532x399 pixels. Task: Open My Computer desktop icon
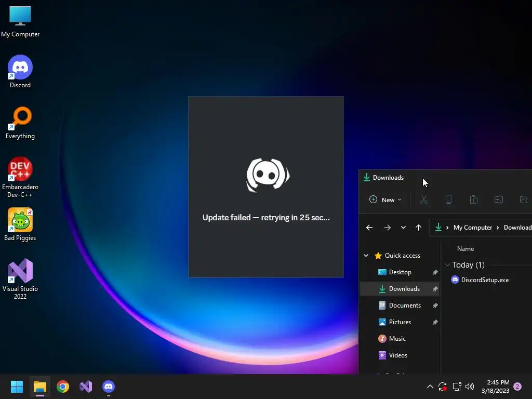[x=20, y=21]
